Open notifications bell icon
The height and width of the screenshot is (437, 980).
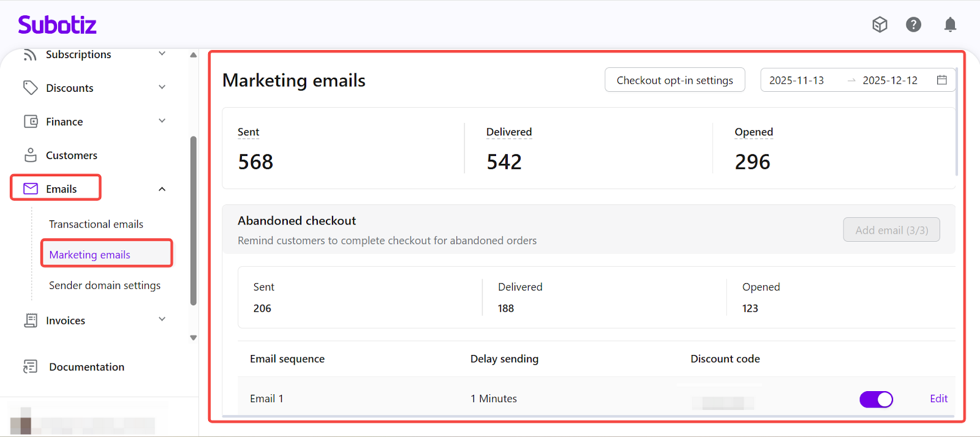click(949, 24)
